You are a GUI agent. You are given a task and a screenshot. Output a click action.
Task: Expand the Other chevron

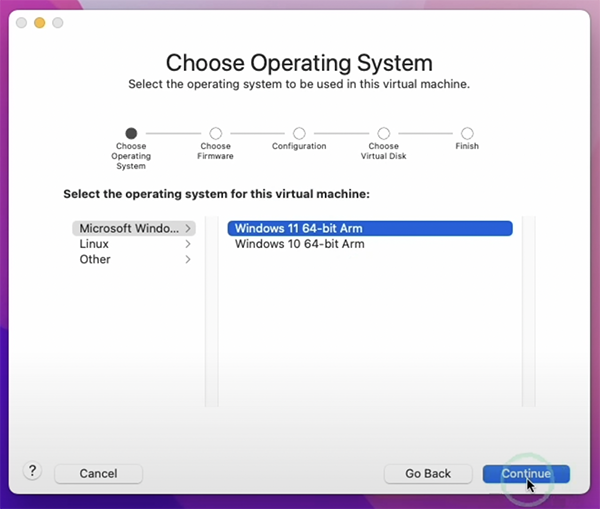tap(188, 259)
